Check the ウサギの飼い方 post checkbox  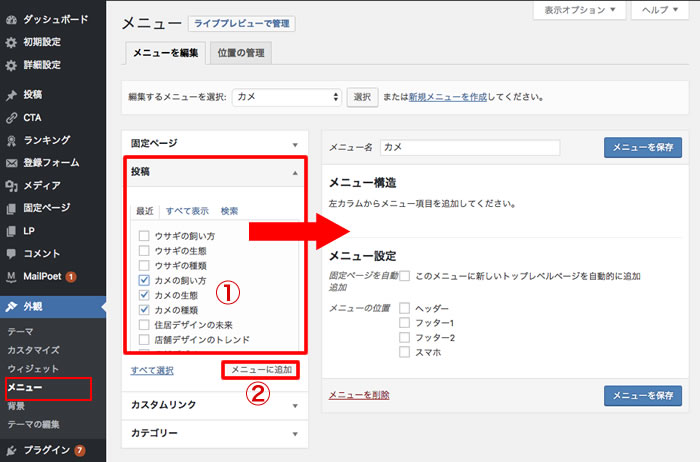point(145,236)
